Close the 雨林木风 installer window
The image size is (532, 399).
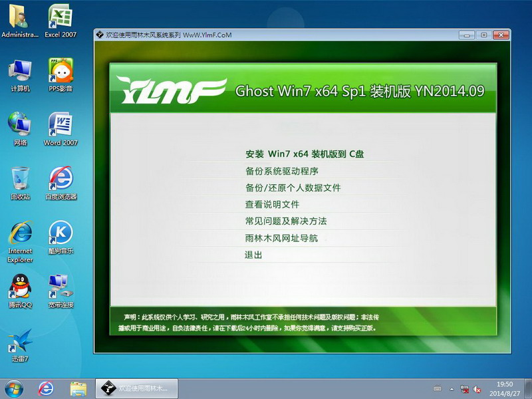[x=501, y=35]
